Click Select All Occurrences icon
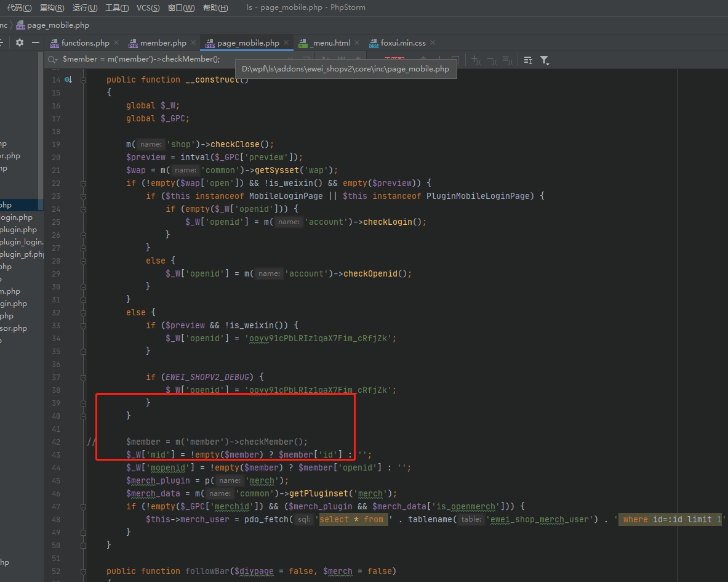The width and height of the screenshot is (728, 582). click(508, 60)
